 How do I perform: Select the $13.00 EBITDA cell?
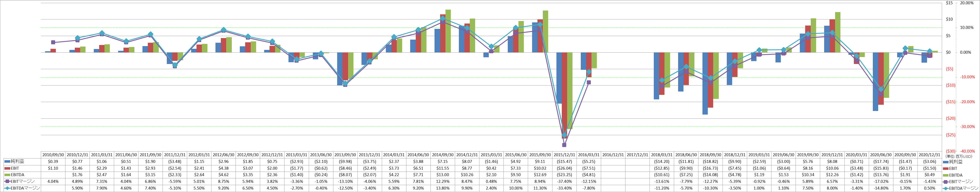point(443,175)
